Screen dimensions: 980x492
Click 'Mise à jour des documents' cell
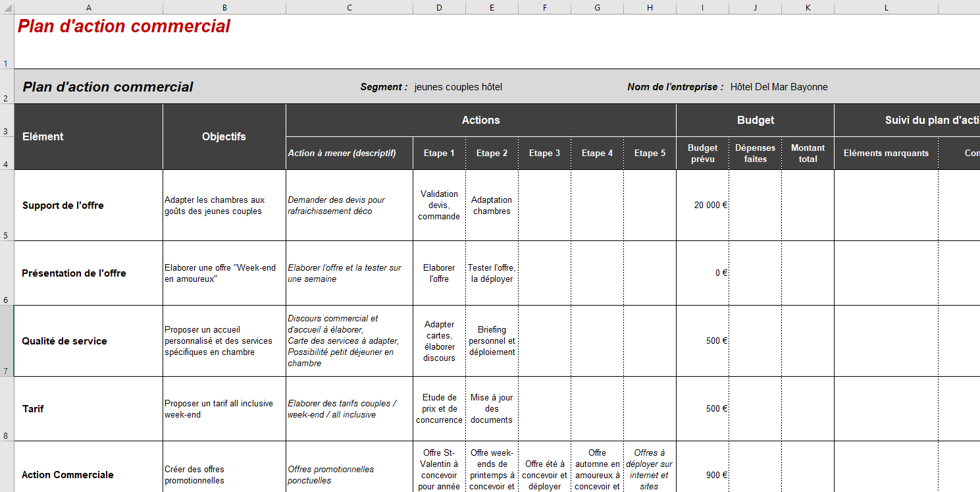coord(492,408)
